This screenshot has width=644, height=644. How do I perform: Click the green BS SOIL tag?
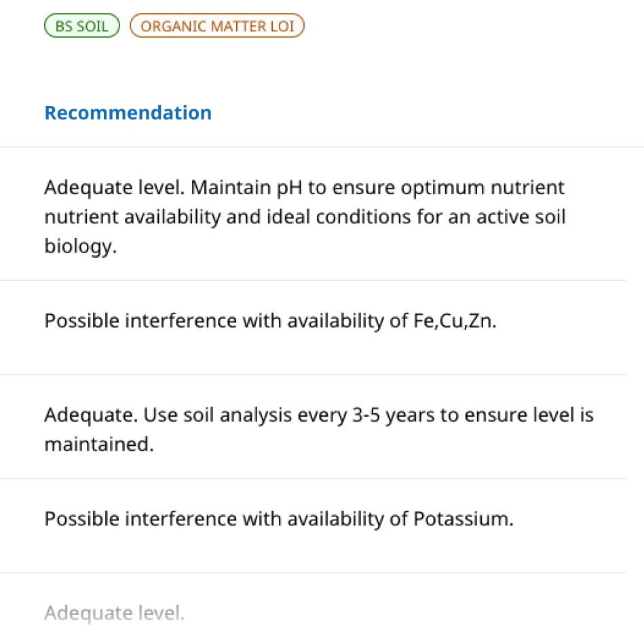coord(81,26)
